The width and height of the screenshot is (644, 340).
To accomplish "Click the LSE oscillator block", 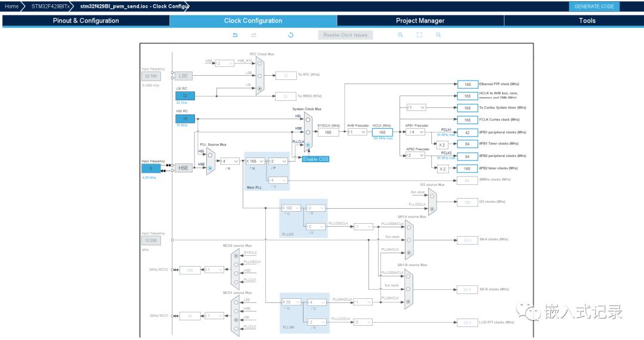I will point(183,76).
